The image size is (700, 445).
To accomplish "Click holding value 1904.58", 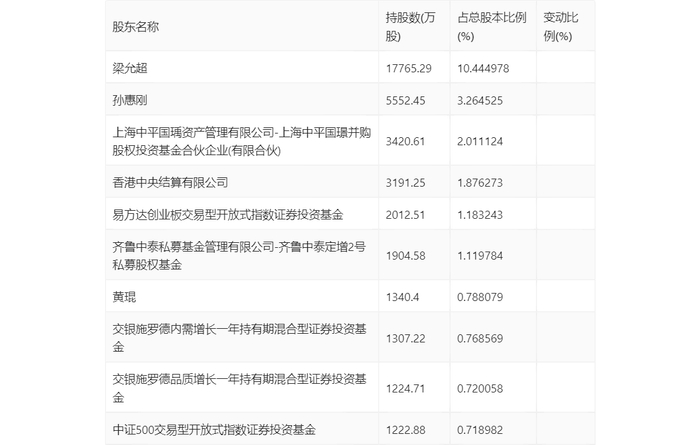I will [405, 256].
